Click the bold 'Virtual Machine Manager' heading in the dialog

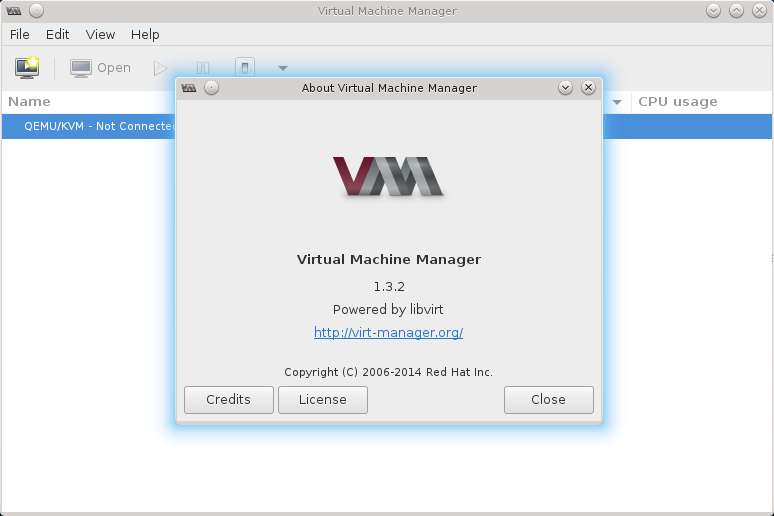389,260
